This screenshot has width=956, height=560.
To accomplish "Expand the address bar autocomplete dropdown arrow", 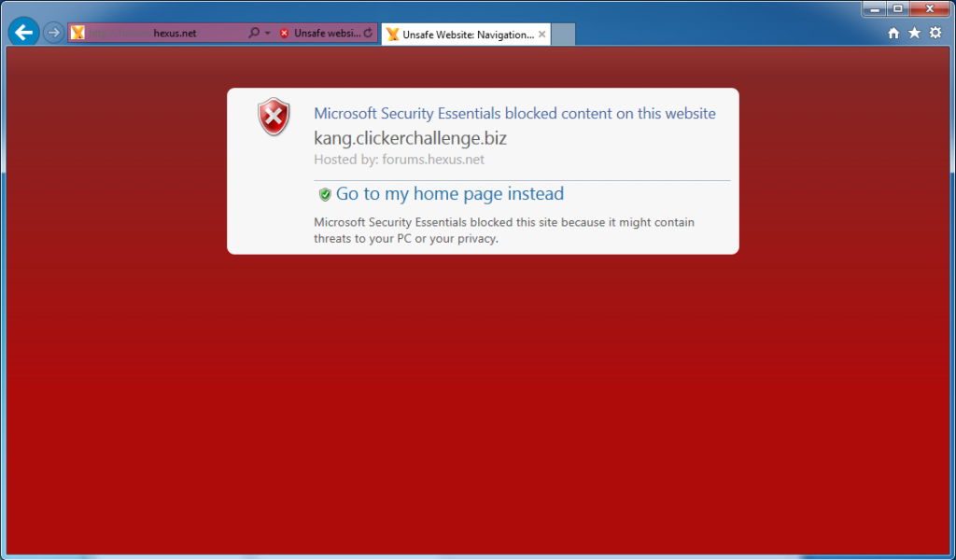I will tap(268, 34).
